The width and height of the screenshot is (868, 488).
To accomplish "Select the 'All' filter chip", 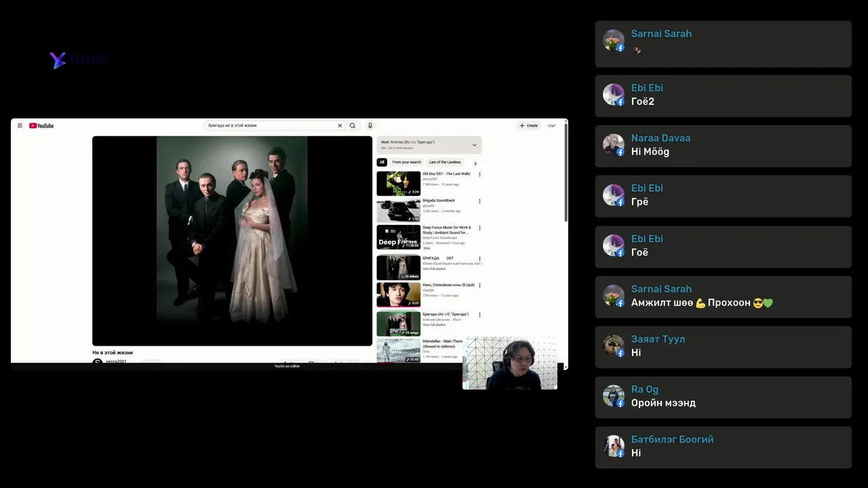I will coord(382,162).
